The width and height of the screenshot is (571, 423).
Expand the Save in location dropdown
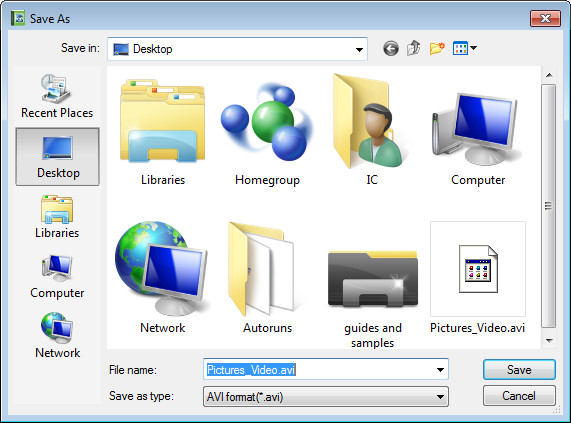(x=359, y=50)
